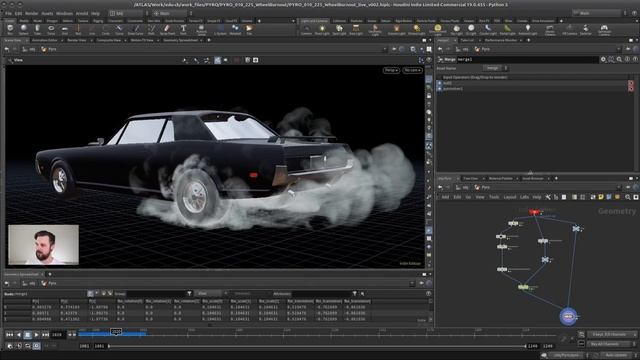640x360 pixels.
Task: Play the timeline forward
Action: [36, 335]
